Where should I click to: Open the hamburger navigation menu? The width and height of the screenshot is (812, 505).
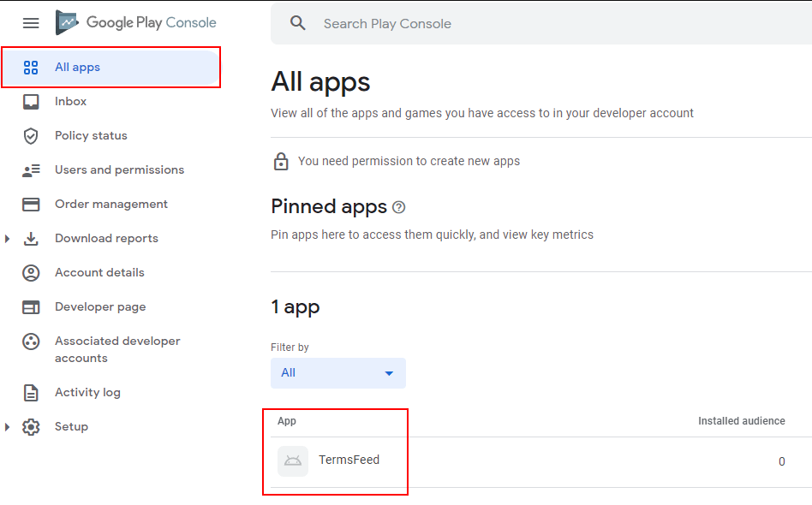(31, 23)
